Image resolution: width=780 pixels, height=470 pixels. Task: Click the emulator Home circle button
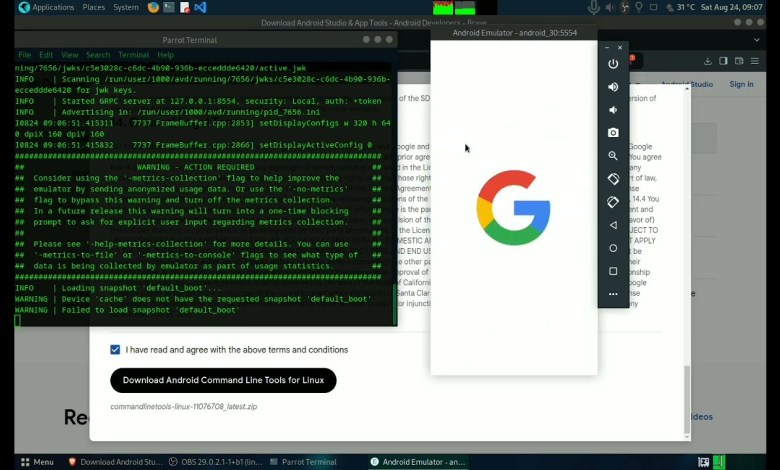coord(613,248)
